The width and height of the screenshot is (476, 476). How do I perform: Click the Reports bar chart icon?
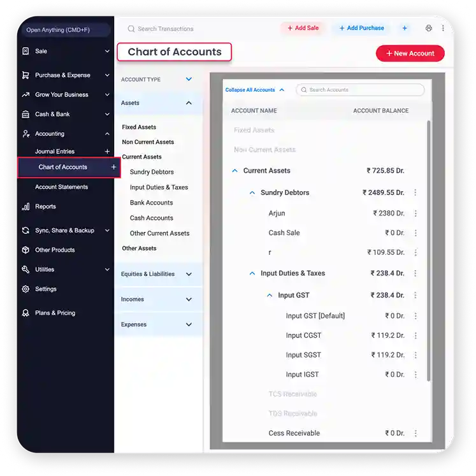coord(25,206)
